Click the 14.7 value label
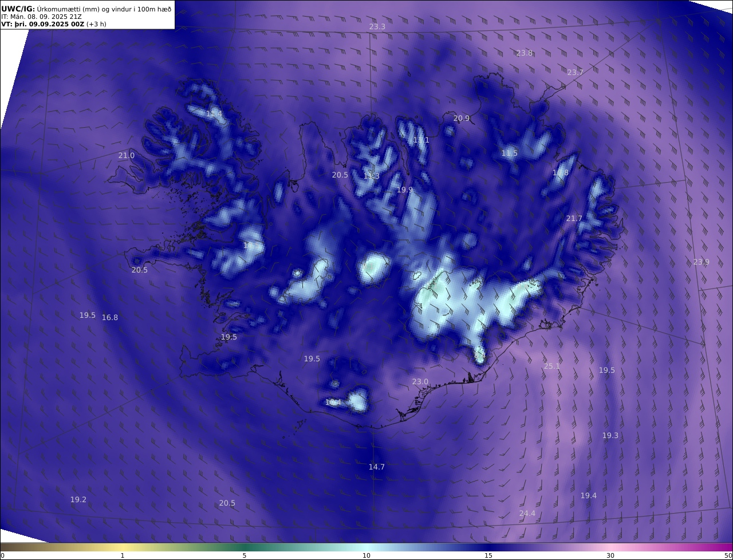733x560 pixels. click(376, 467)
